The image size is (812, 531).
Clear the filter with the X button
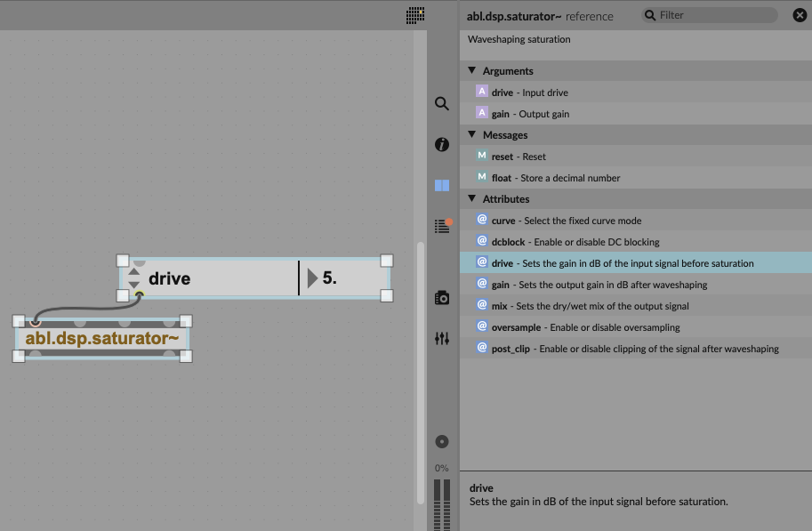(x=799, y=15)
